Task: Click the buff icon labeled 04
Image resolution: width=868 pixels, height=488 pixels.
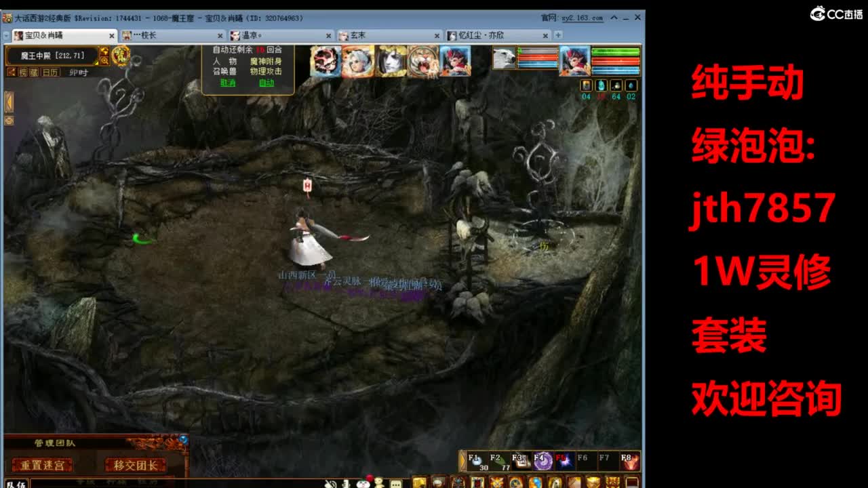Action: [587, 85]
